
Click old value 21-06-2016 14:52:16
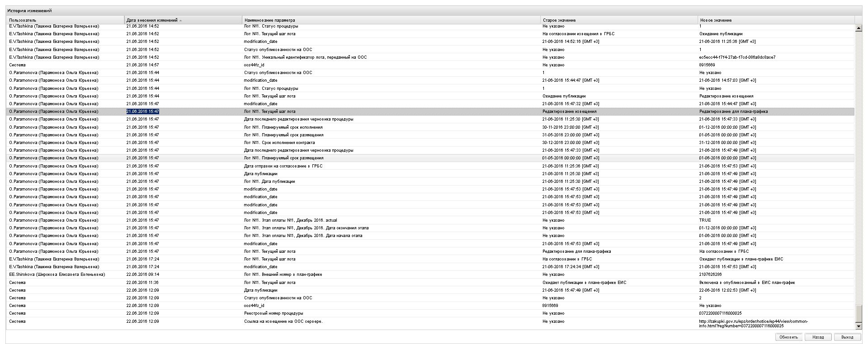pyautogui.click(x=571, y=42)
